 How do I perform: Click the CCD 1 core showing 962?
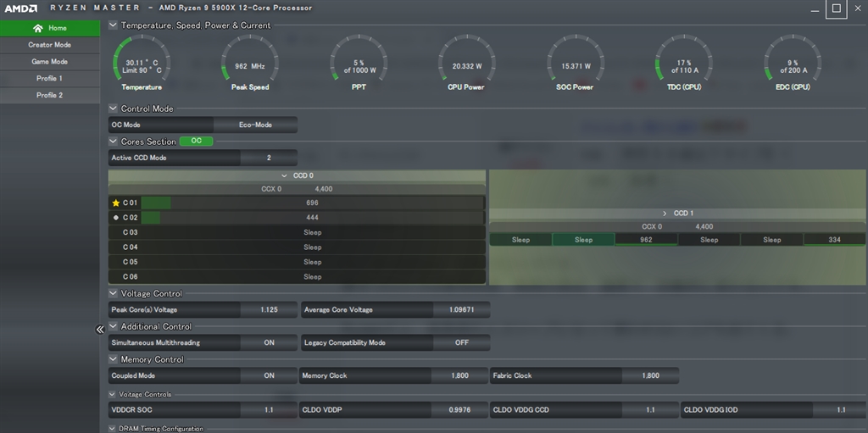[646, 240]
